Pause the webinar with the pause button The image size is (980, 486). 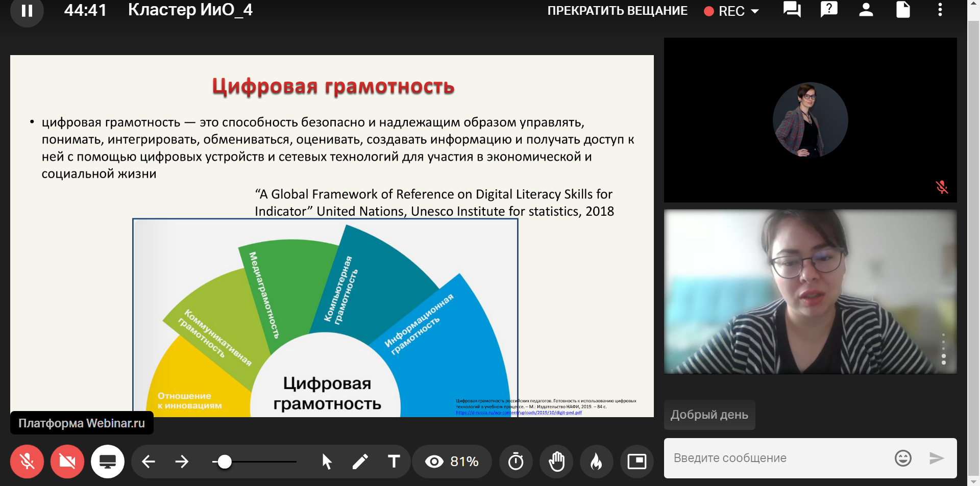click(x=27, y=11)
